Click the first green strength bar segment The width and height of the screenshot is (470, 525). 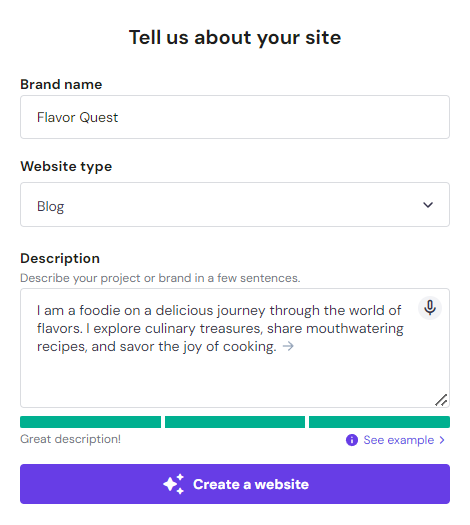90,422
